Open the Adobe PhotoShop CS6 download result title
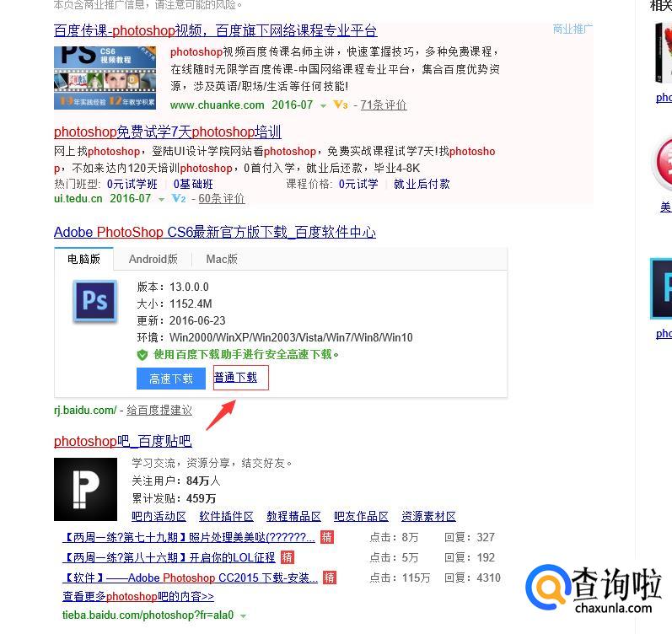The width and height of the screenshot is (672, 634). click(214, 232)
